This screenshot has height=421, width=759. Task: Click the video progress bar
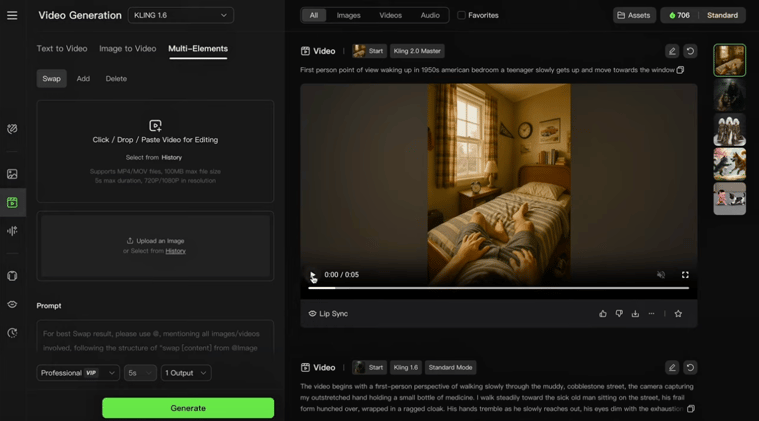point(499,288)
